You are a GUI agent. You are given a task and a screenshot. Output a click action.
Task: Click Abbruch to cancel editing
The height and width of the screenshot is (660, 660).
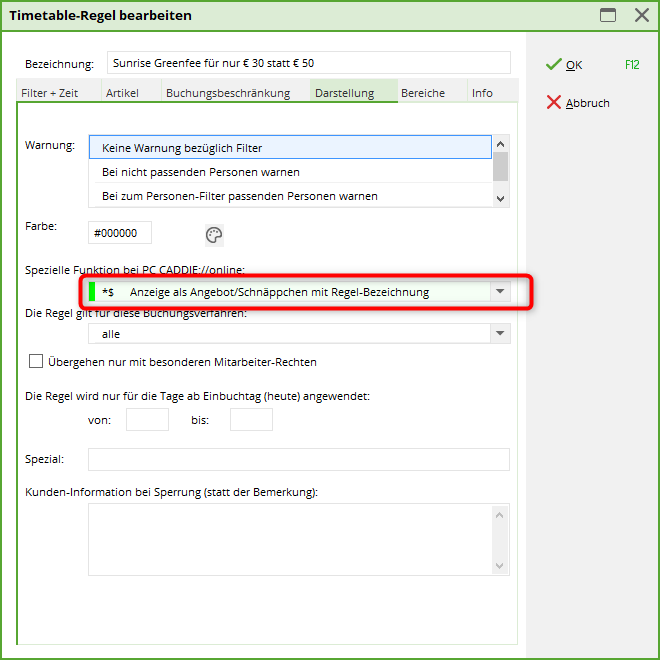click(578, 103)
